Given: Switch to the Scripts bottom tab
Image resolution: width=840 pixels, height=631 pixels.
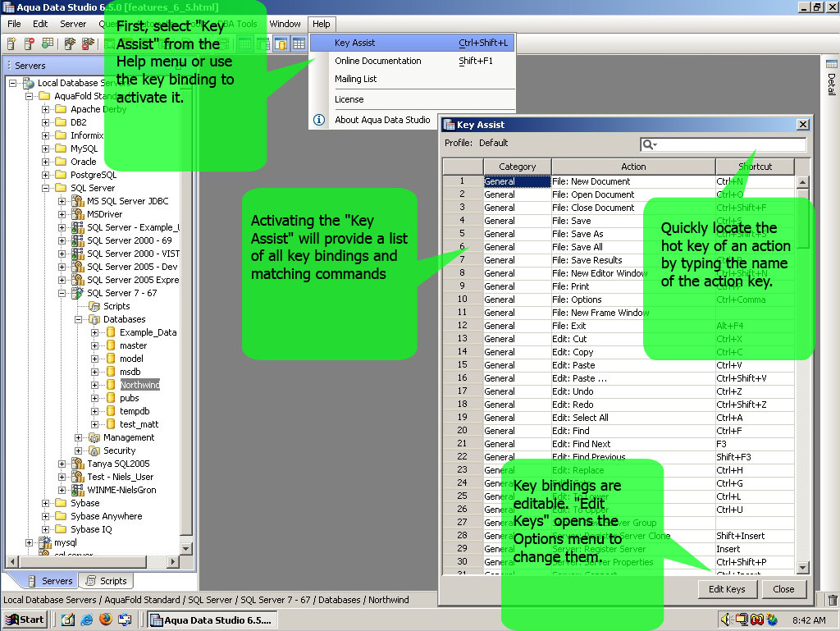Looking at the screenshot, I should point(107,581).
